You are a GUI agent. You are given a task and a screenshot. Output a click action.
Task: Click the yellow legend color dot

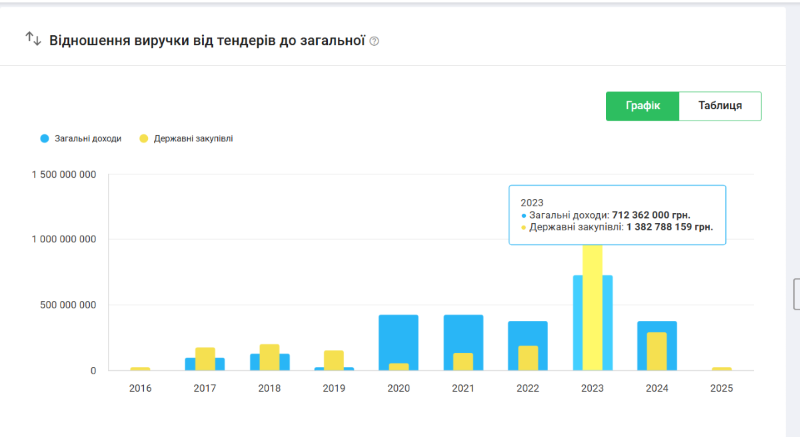click(x=144, y=138)
